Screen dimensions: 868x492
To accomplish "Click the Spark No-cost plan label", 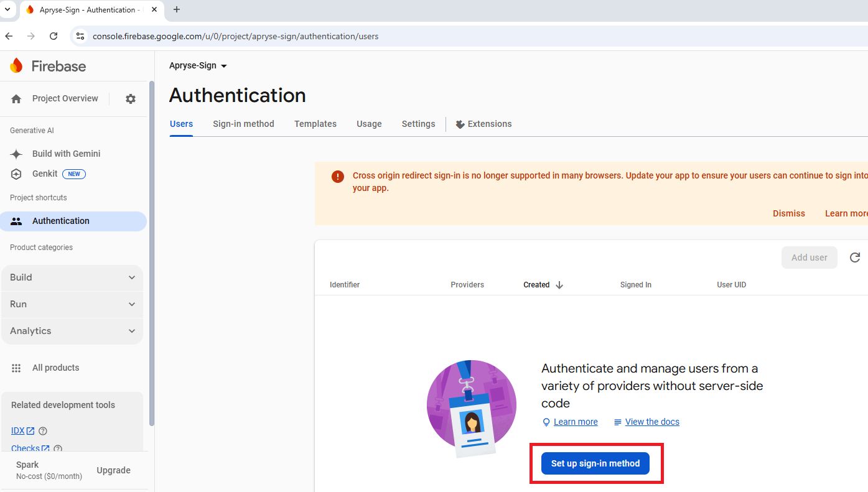I will pos(49,470).
